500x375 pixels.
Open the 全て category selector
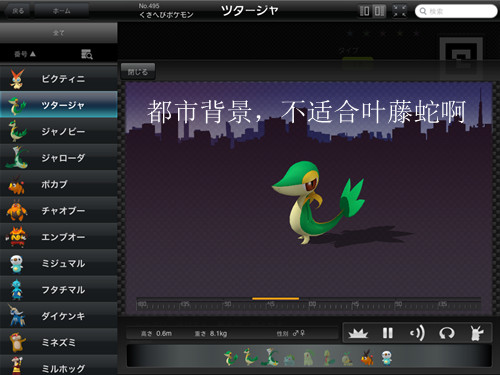59,33
